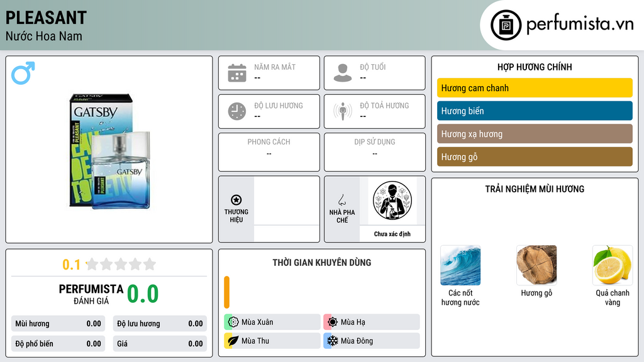This screenshot has width=644, height=362.
Task: Click the Chưa xác định perfumer label
Action: click(392, 234)
